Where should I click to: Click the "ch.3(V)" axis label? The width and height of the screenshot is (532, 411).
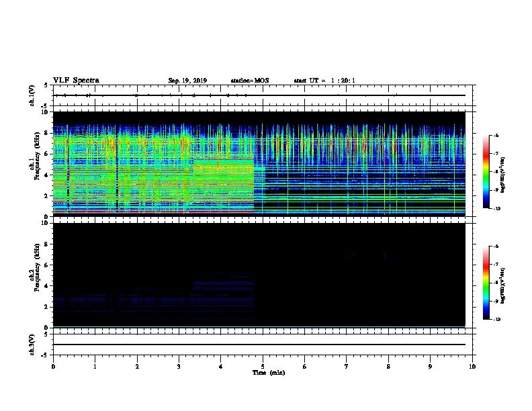point(32,345)
